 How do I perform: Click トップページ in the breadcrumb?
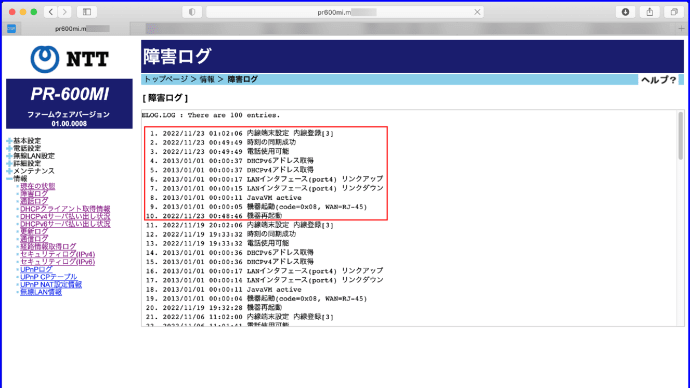(x=166, y=79)
